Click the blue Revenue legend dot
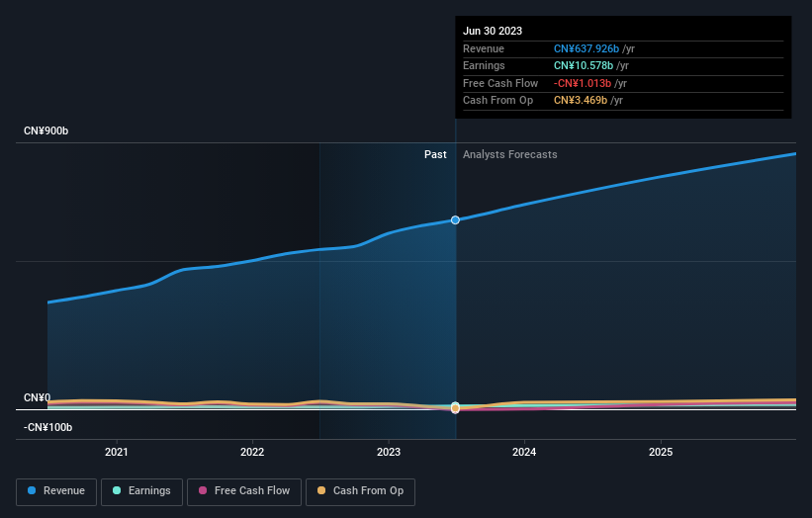Screen dimensions: 812x518 (32, 490)
